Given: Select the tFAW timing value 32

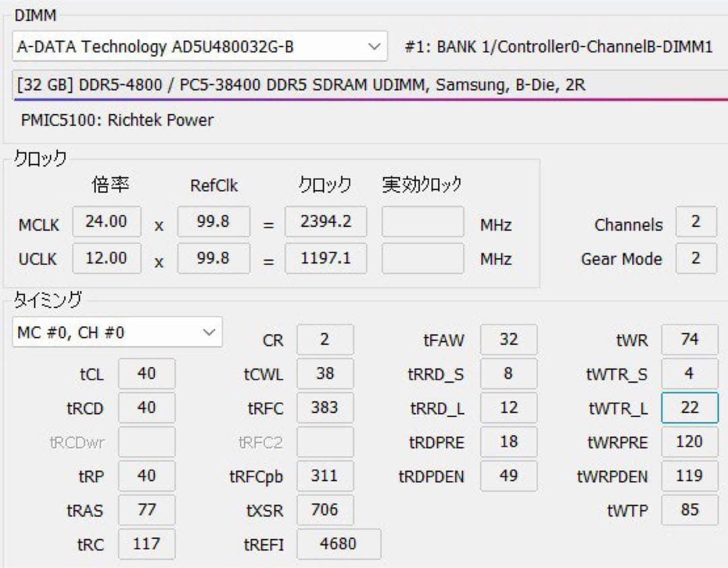Looking at the screenshot, I should [509, 340].
